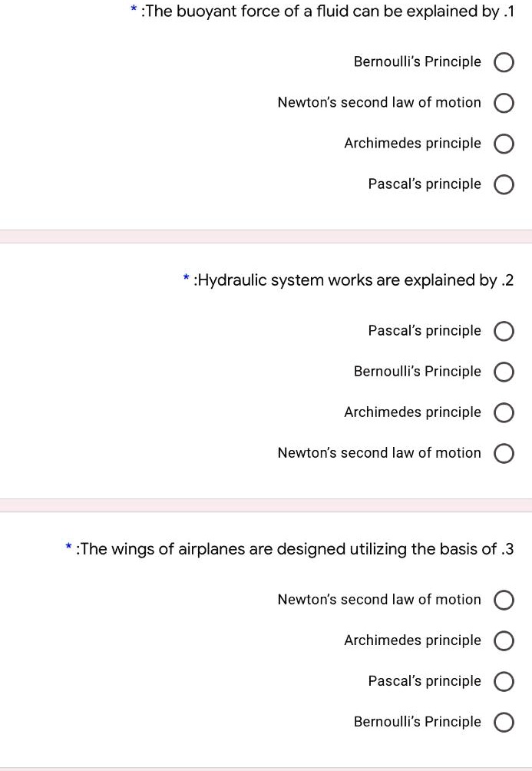Select Archimedes principle for the hydraulic system question
This screenshot has height=771, width=532.
[x=504, y=412]
